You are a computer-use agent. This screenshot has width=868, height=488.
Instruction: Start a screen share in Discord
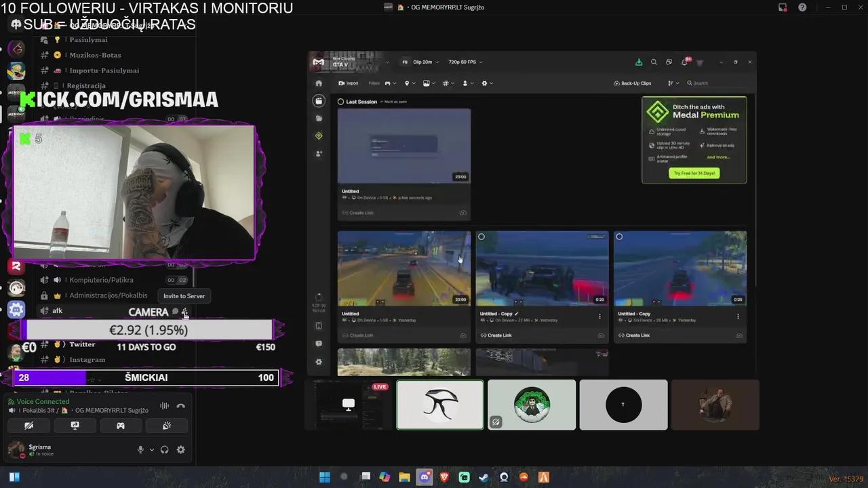[x=75, y=426]
